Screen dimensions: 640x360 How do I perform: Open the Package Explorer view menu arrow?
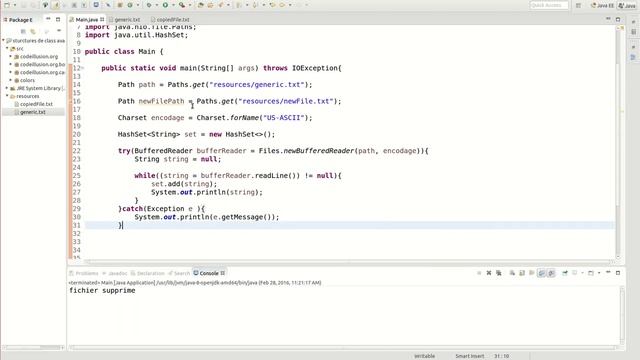pyautogui.click(x=59, y=31)
